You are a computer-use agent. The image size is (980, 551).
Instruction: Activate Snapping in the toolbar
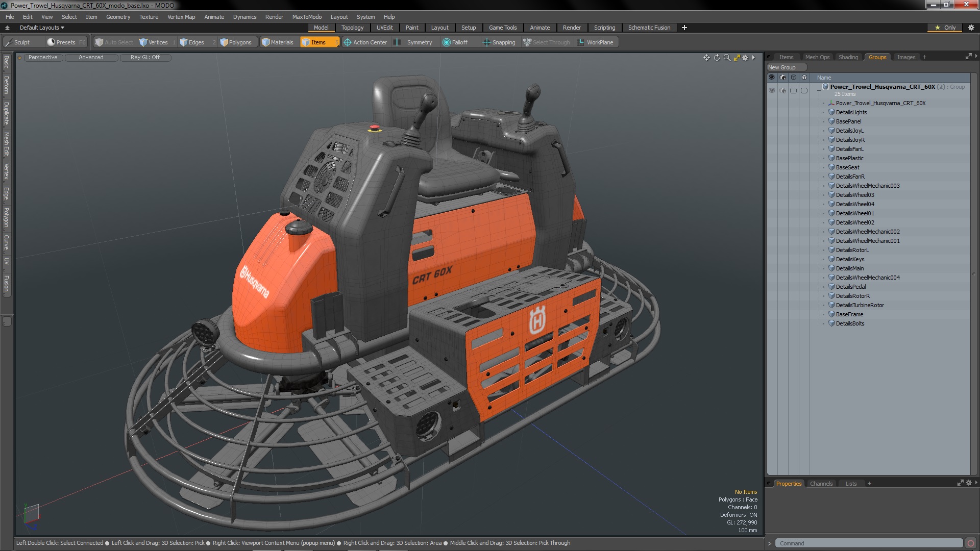[499, 42]
